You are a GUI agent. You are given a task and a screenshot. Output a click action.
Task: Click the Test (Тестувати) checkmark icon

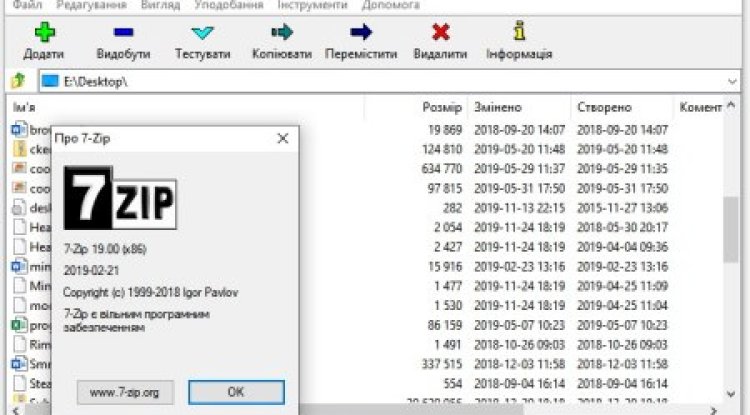(x=202, y=33)
